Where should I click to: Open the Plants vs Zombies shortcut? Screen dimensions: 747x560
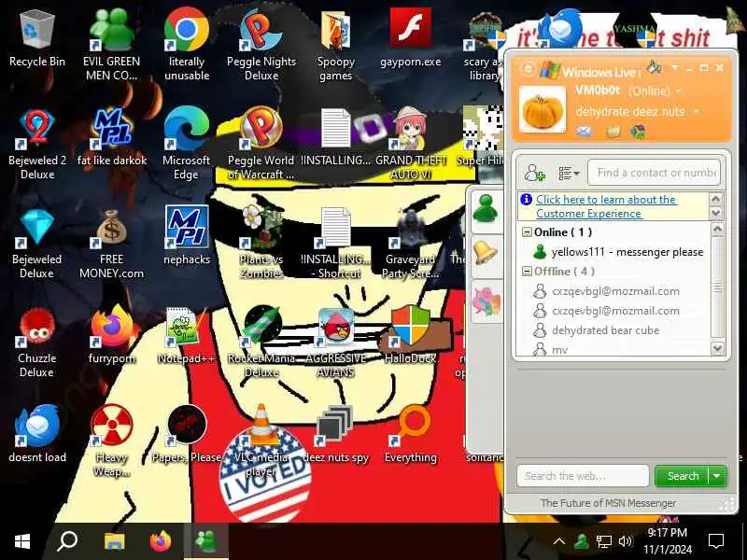pyautogui.click(x=261, y=243)
